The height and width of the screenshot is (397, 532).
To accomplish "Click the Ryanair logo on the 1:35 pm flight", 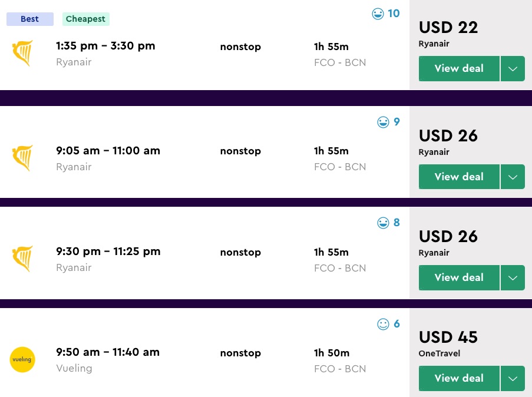I will point(22,54).
